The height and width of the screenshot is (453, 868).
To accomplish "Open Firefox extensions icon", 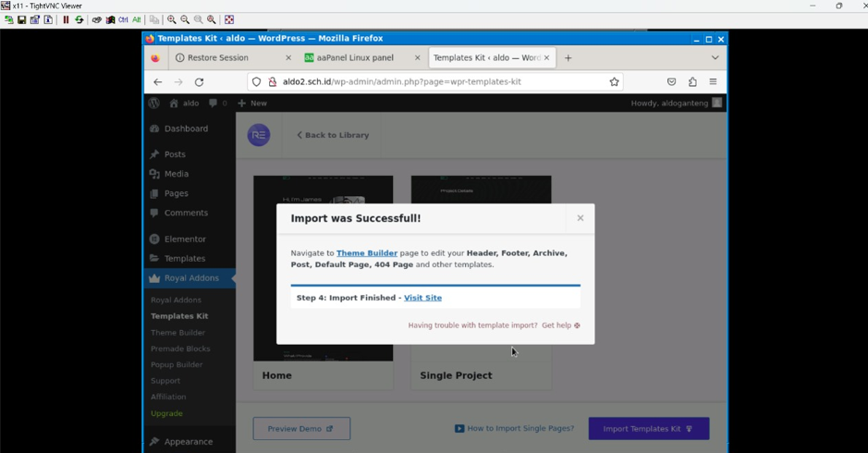I will 692,82.
